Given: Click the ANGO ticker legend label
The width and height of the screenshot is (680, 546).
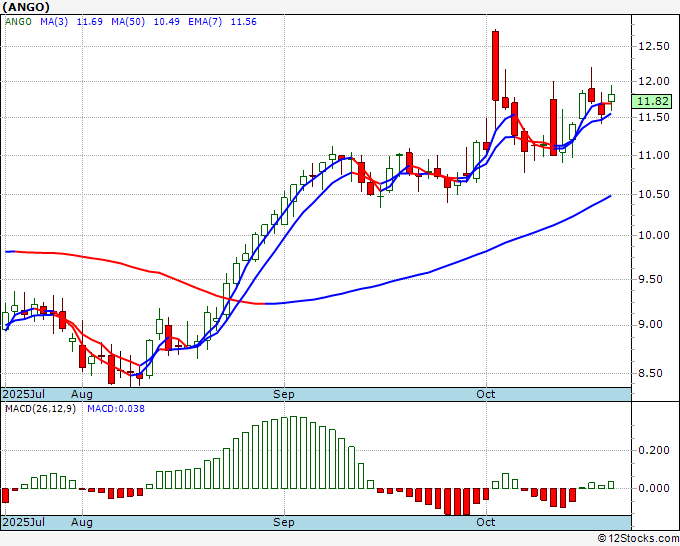Looking at the screenshot, I should 18,22.
